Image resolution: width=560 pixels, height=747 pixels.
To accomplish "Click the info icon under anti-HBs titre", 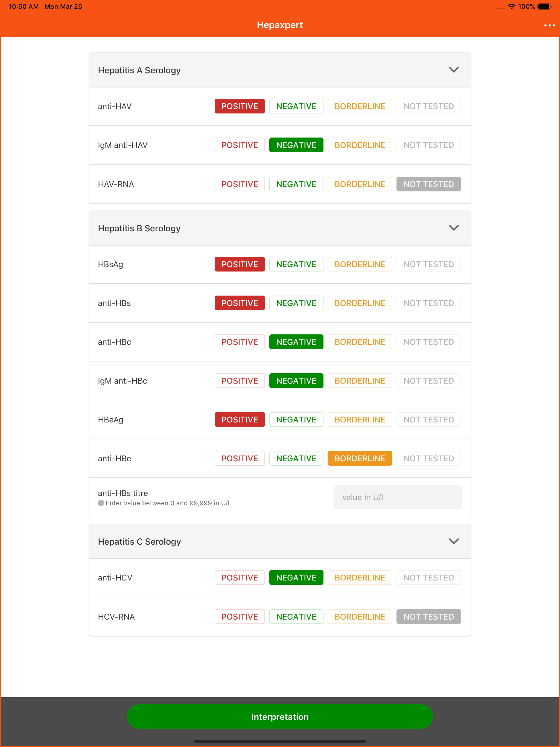I will pyautogui.click(x=101, y=503).
